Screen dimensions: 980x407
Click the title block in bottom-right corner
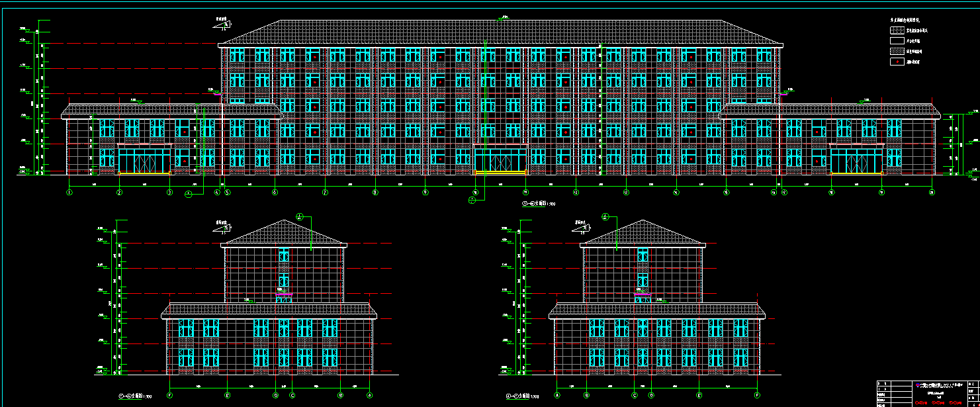(926, 393)
